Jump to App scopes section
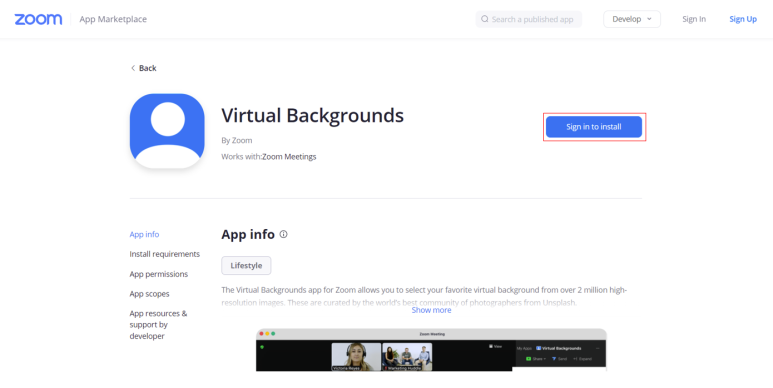773x388 pixels. [x=149, y=294]
